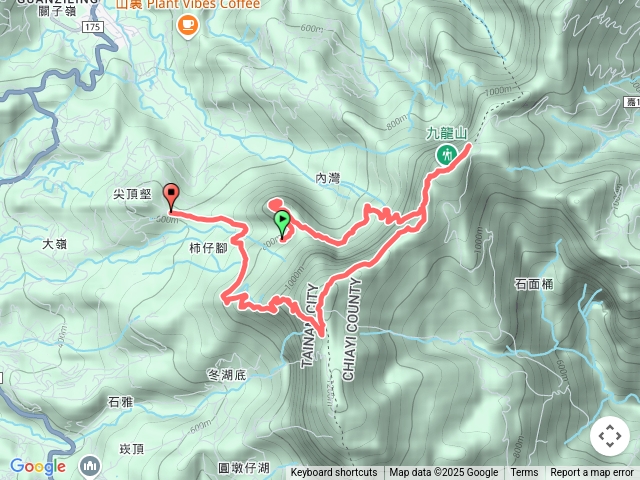Viewport: 640px width, 480px height.
Task: Click the route 175 road shield
Action: 93,27
